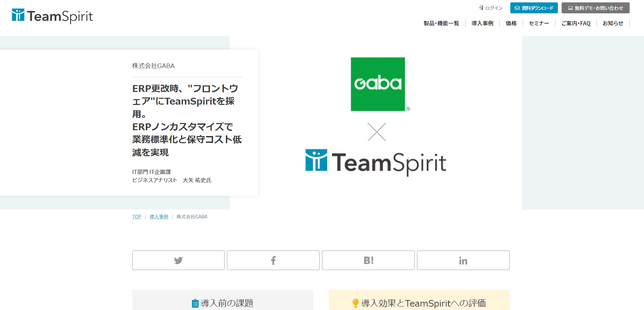Click the lightbulb icon beside 導入効果とTeamSpiritへの評価
Image resolution: width=644 pixels, height=310 pixels.
(x=355, y=303)
